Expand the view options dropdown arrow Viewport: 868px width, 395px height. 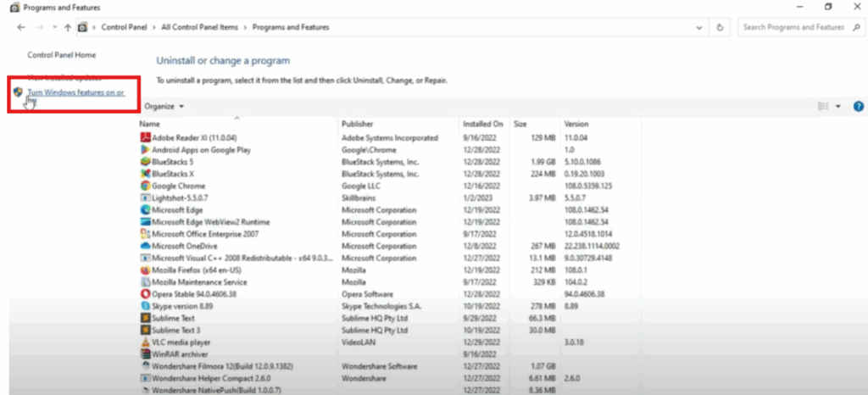838,107
